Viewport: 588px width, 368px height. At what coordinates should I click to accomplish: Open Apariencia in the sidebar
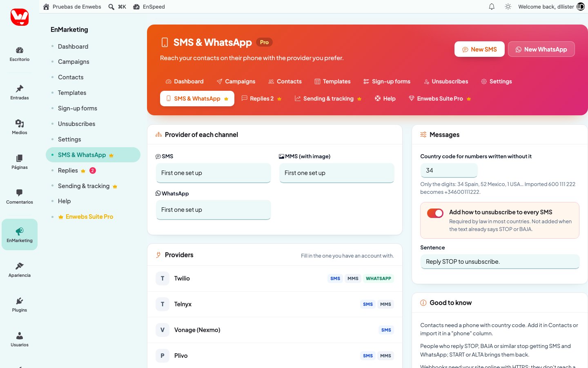[20, 270]
